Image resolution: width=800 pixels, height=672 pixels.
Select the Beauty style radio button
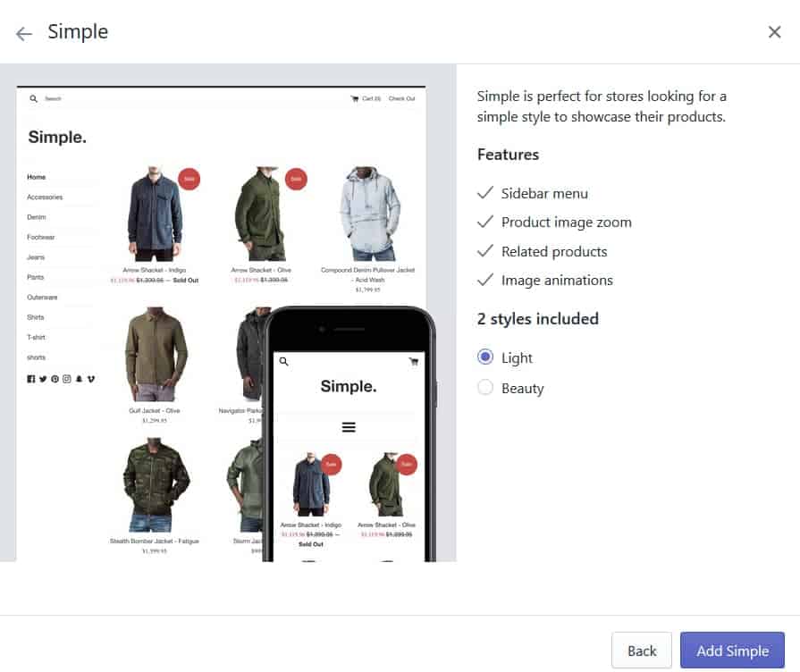click(x=485, y=388)
